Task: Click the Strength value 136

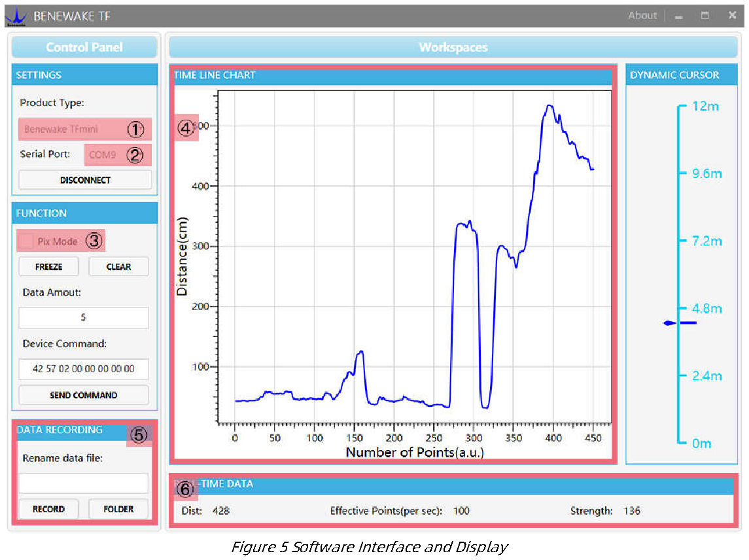Action: click(631, 511)
